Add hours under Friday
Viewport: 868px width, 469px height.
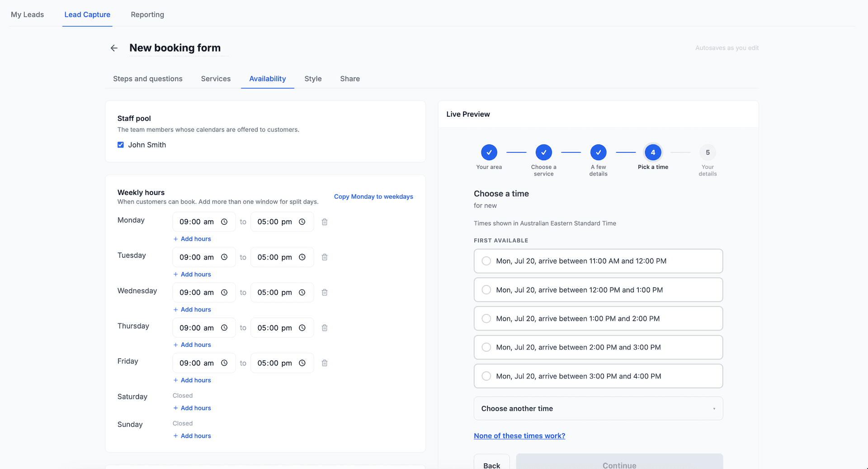pos(192,380)
